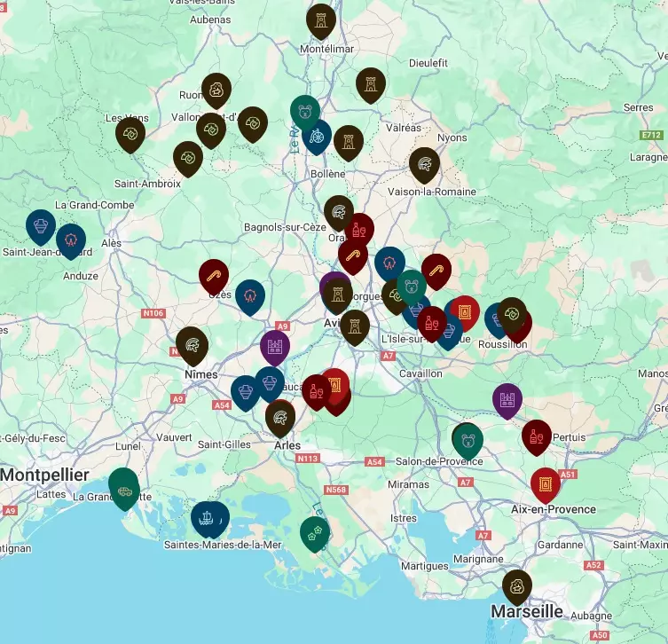Select the Roman helmet marker at Nîmes
The image size is (668, 644).
[x=192, y=343]
